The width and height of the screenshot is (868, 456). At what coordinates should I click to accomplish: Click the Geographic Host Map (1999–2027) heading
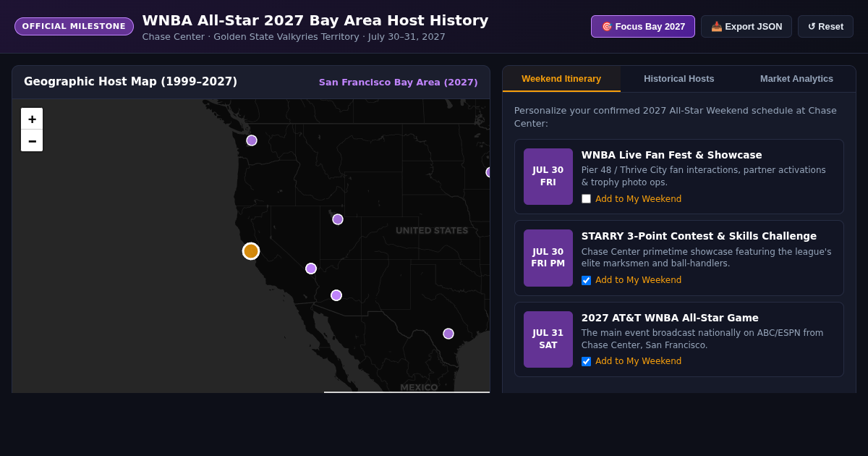click(x=130, y=82)
